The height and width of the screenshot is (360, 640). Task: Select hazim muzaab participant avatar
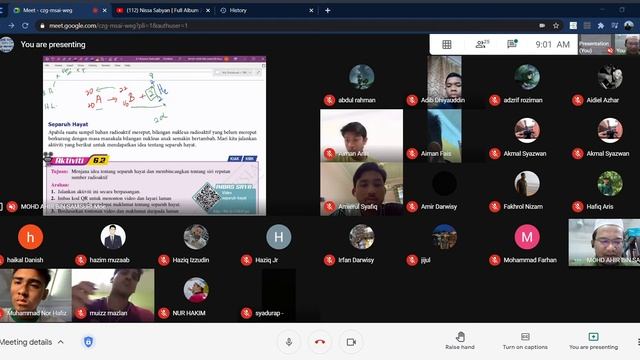[113, 237]
